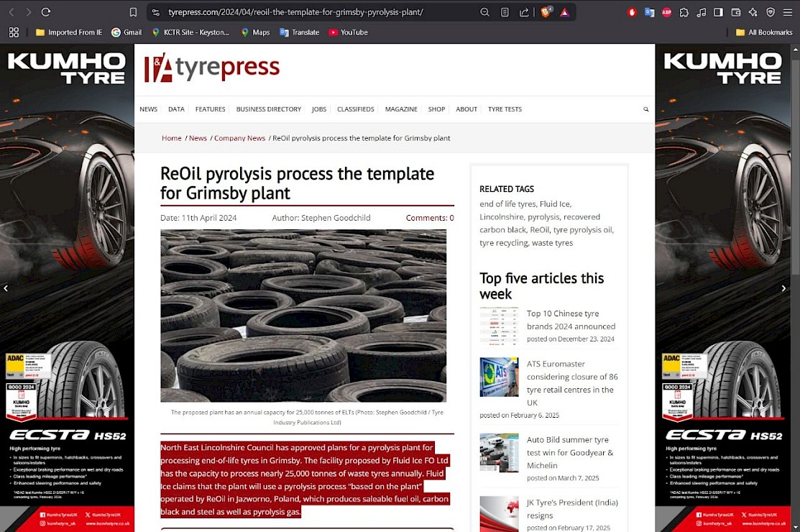800x532 pixels.
Task: Open the zoom magnifier icon in the address bar
Action: 484,12
